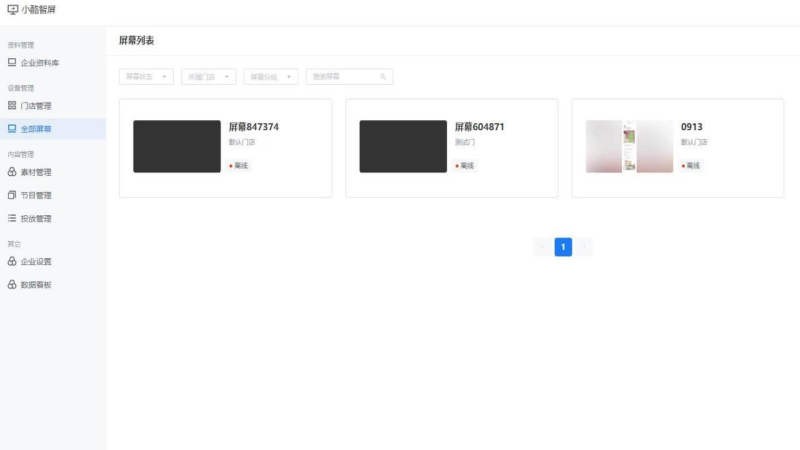Click the page 1 pagination button
Screen dimensions: 800x450
click(x=563, y=247)
